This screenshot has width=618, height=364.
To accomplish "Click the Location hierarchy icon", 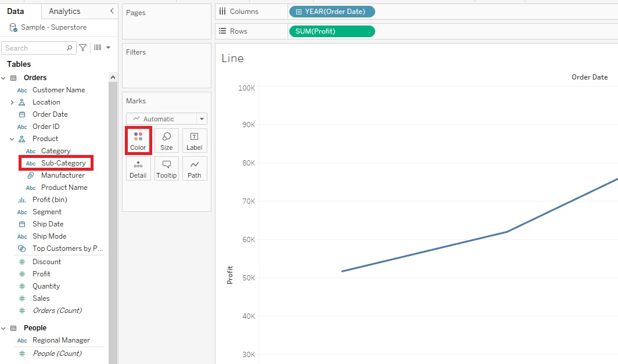I will pos(22,102).
